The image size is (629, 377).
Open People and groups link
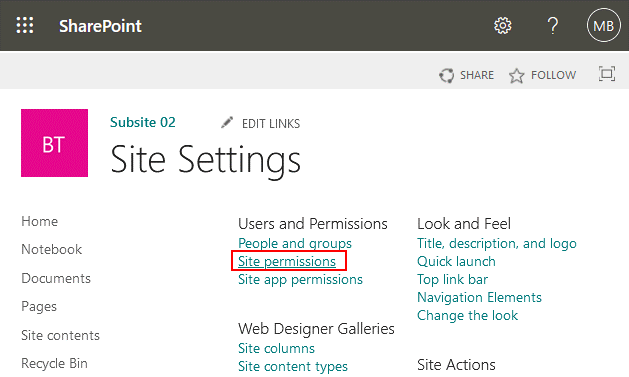295,243
